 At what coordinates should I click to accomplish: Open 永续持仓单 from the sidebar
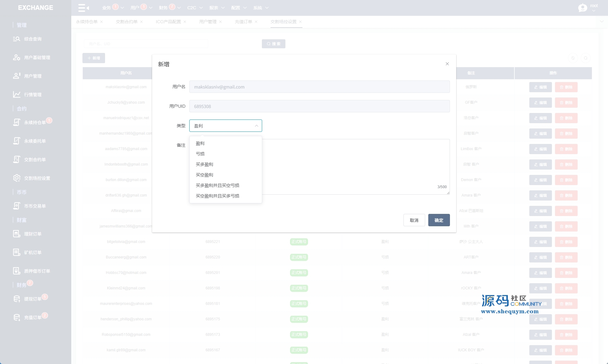34,123
